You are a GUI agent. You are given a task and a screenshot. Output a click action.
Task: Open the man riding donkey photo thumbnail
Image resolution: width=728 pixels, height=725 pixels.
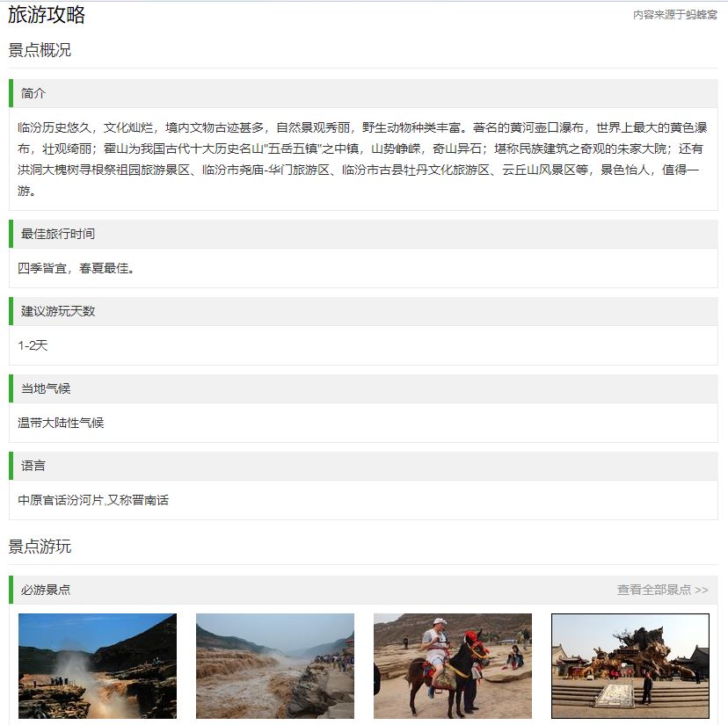pos(453,666)
